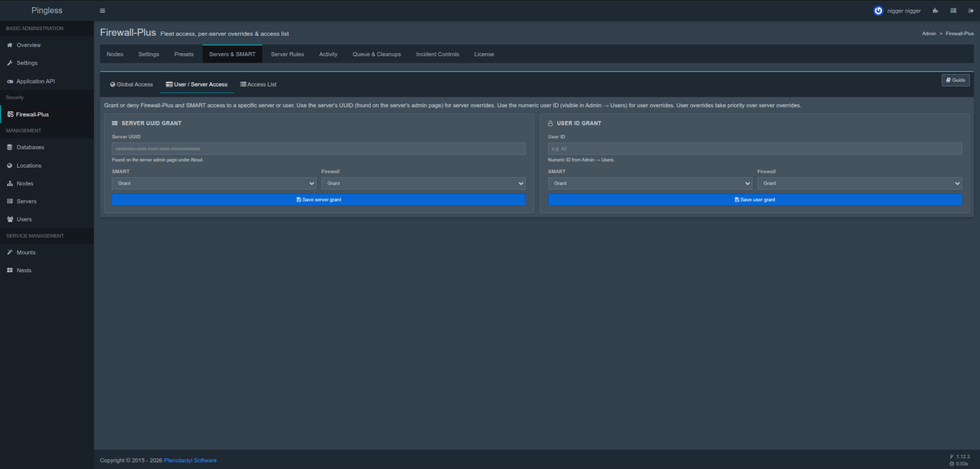Open Servers in the sidebar

tap(47, 201)
